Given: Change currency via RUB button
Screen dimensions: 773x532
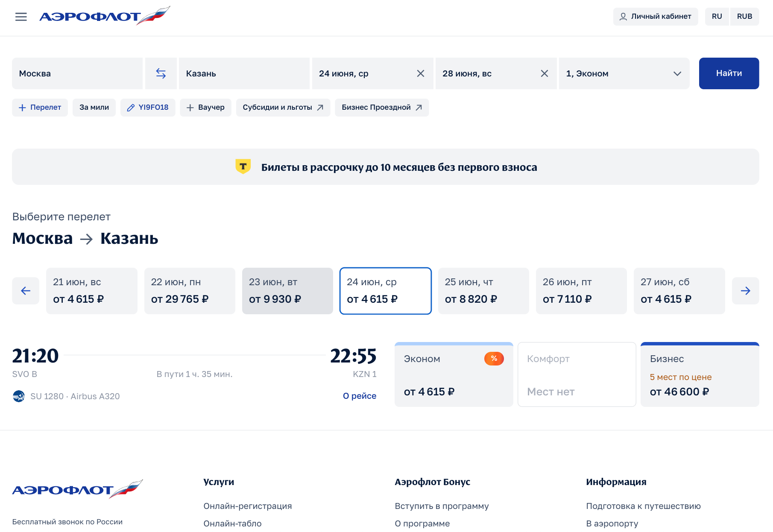Looking at the screenshot, I should pyautogui.click(x=745, y=16).
